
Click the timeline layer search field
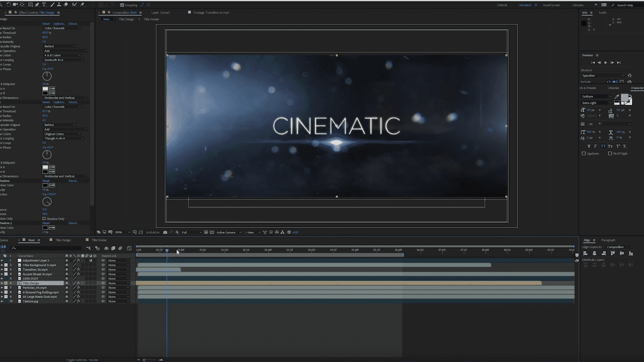[x=47, y=248]
